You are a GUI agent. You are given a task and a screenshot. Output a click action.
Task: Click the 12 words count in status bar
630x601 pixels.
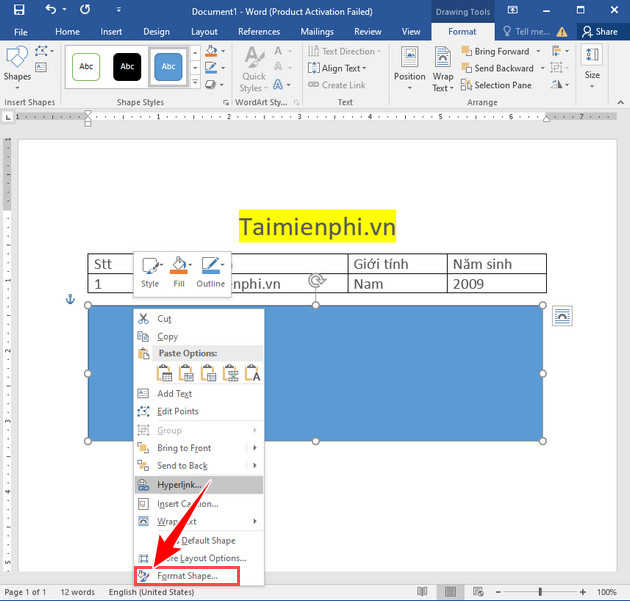[x=78, y=592]
